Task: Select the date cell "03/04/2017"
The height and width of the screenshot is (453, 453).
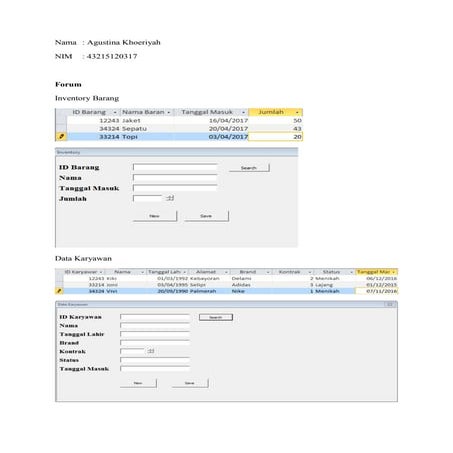Action: (x=211, y=136)
